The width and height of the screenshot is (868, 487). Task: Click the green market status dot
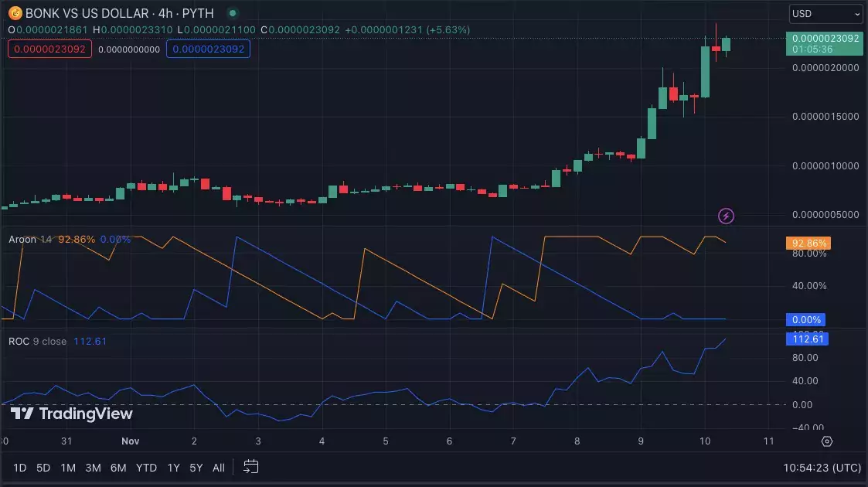click(233, 13)
